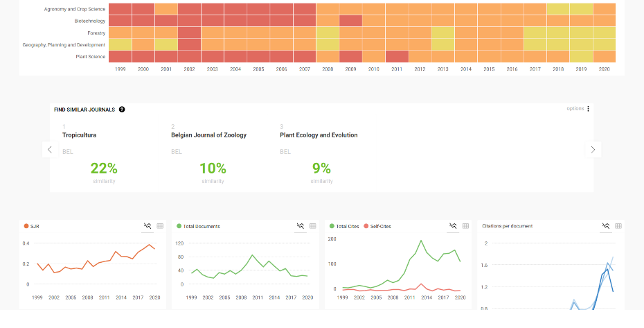Show next similar journals with right arrow

point(593,150)
